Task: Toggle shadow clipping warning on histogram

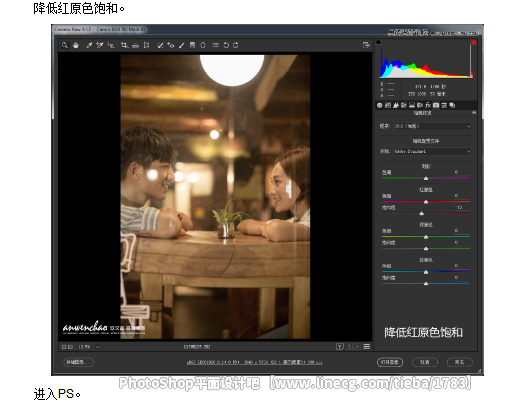Action: [x=378, y=42]
